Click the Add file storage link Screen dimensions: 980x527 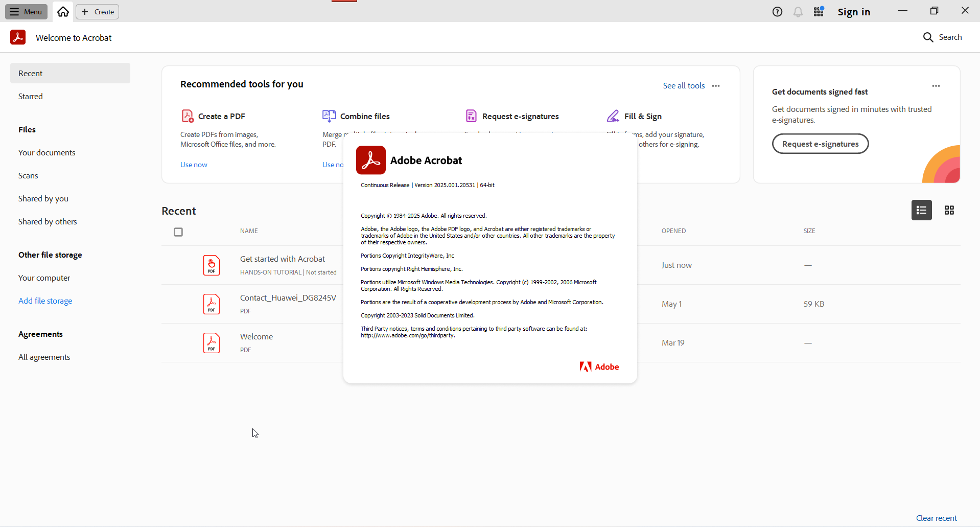point(45,301)
